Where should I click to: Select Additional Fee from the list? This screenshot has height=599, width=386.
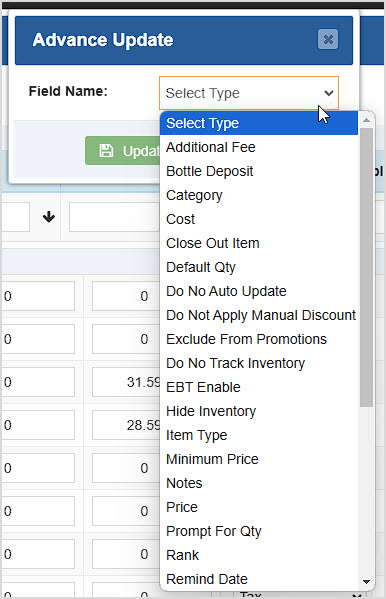259,147
